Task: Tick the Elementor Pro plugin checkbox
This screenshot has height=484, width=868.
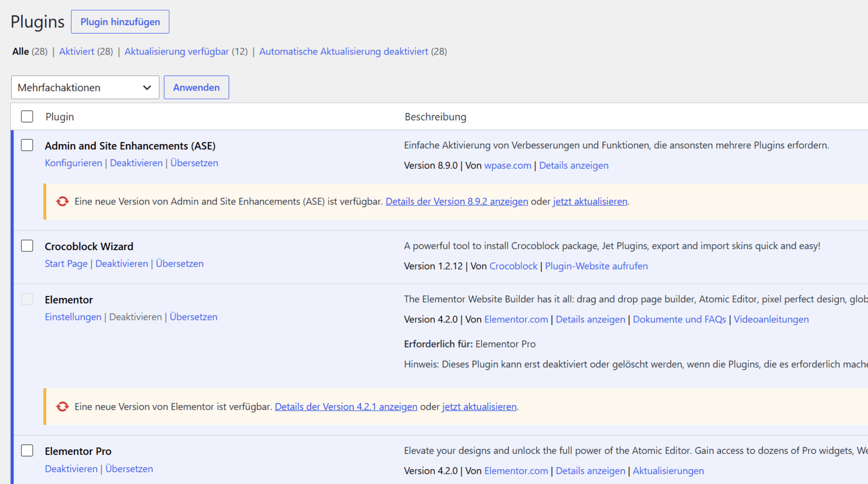Action: coord(27,450)
